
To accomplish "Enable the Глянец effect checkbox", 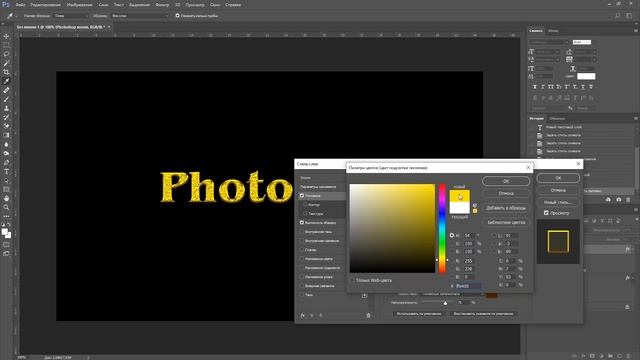I will pos(302,249).
